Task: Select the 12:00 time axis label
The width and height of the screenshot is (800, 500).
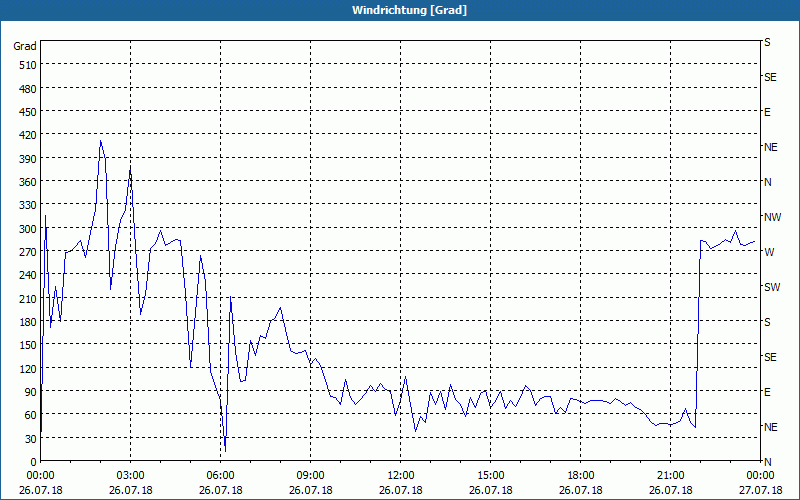Action: [401, 476]
